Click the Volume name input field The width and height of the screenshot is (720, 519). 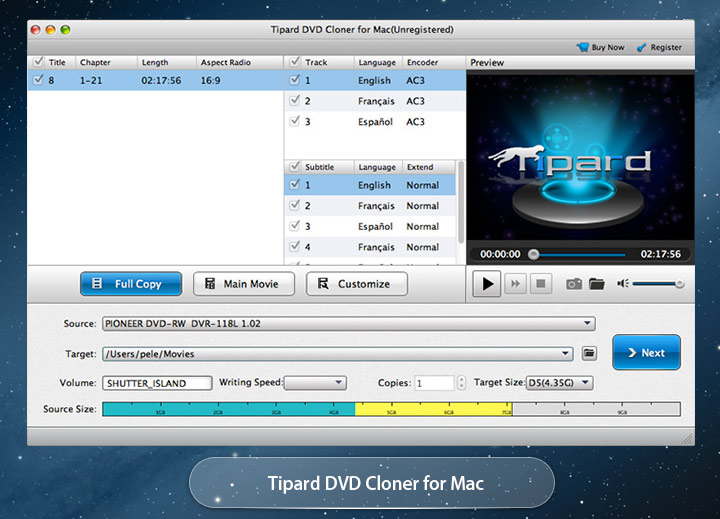tap(157, 383)
